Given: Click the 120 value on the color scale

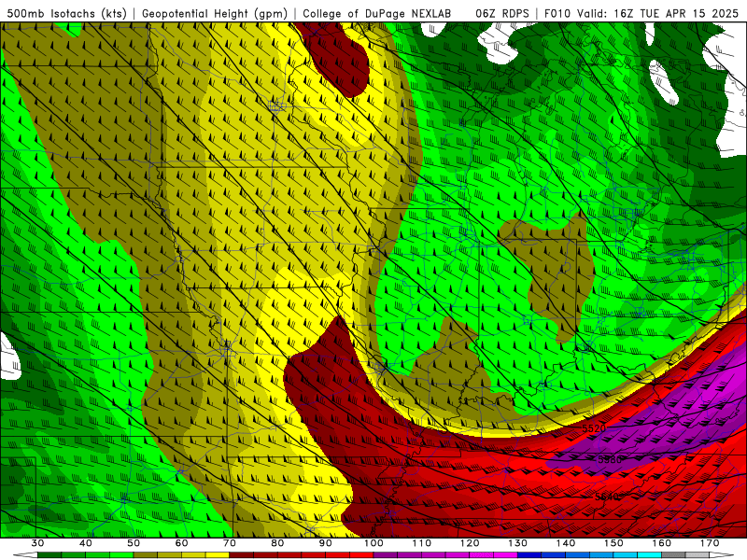Looking at the screenshot, I should (x=470, y=543).
